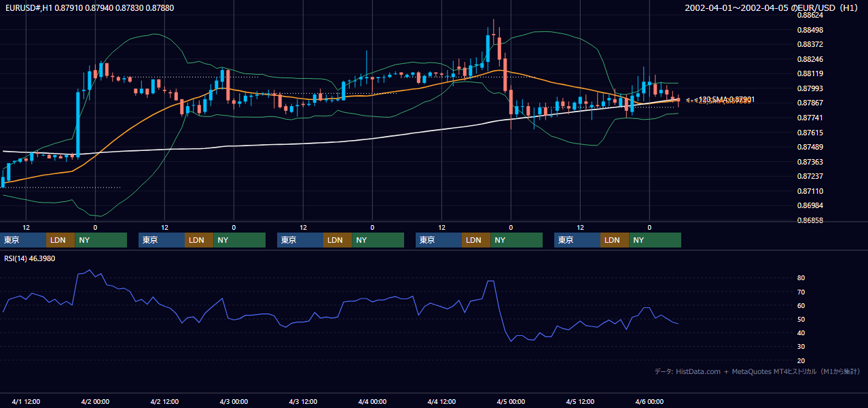Pick the 0.88119 price scale value

(x=810, y=73)
